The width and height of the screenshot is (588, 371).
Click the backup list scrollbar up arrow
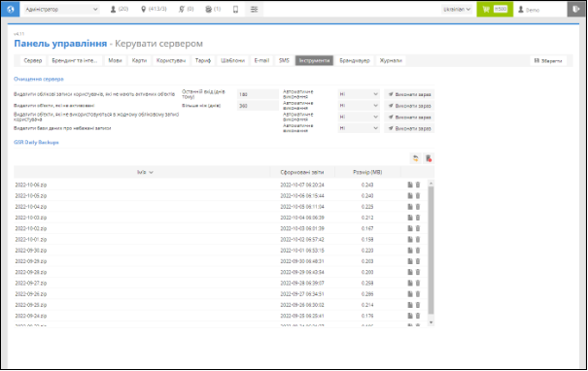point(431,184)
